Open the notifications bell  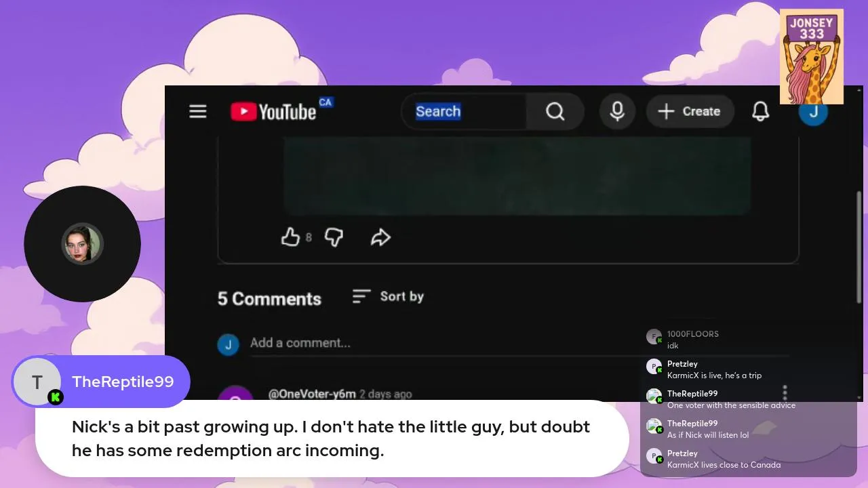[761, 111]
